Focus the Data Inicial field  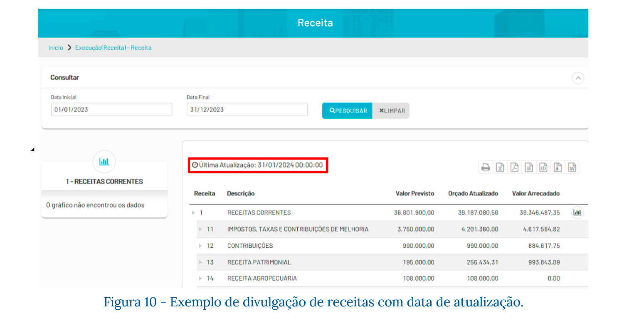click(111, 110)
